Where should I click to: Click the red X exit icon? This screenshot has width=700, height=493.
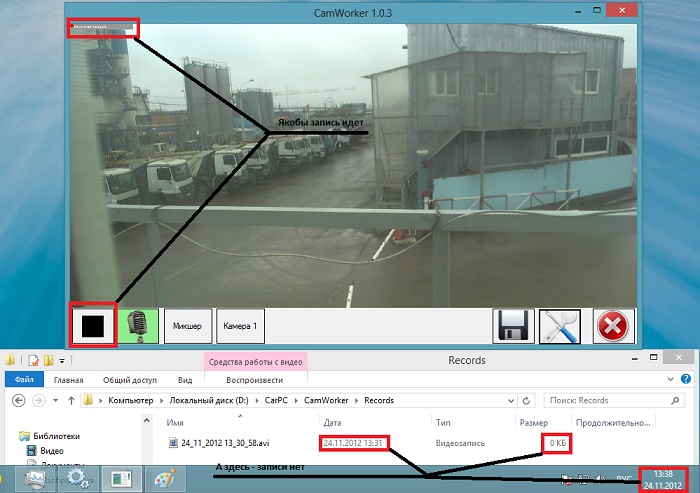point(611,327)
